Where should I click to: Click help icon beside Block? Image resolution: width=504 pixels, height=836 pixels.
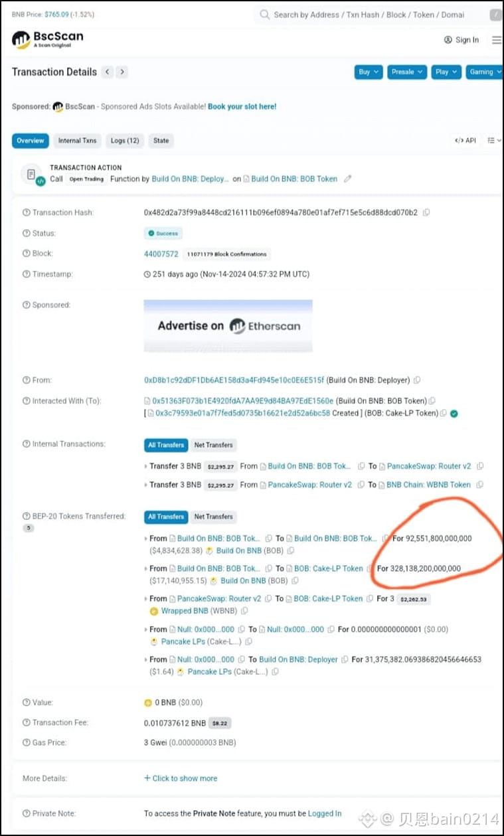(26, 253)
